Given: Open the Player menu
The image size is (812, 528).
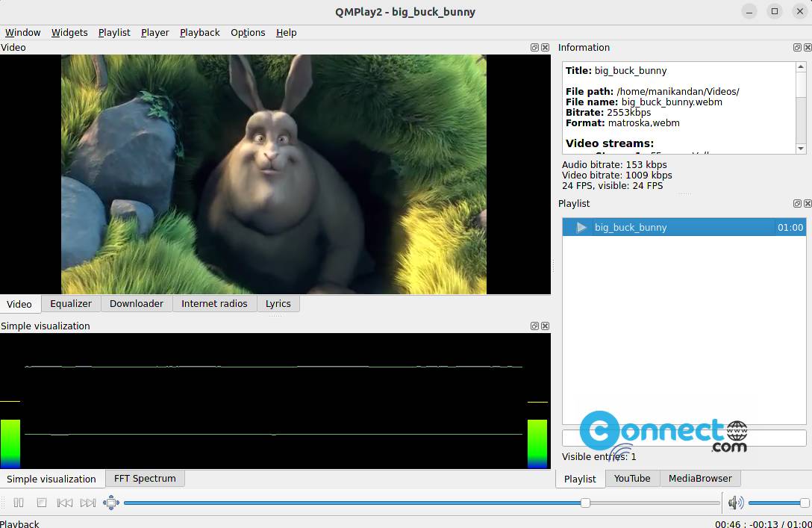Looking at the screenshot, I should click(x=154, y=33).
